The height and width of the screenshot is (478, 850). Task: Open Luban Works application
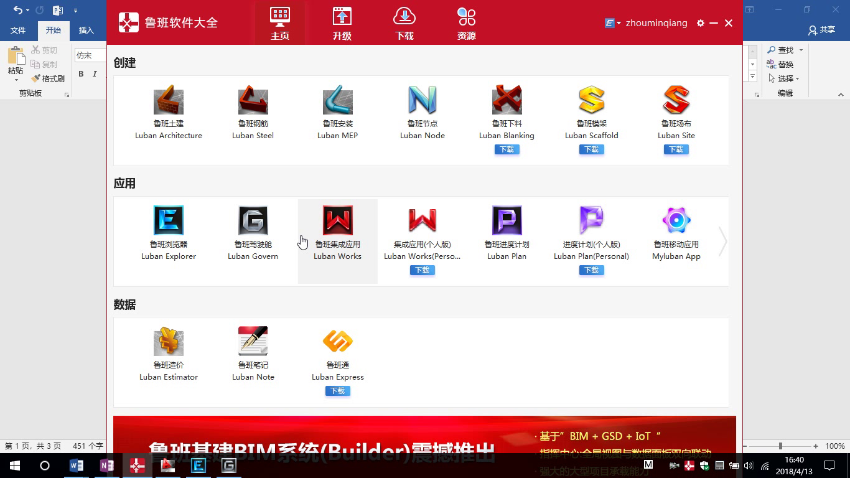(337, 221)
